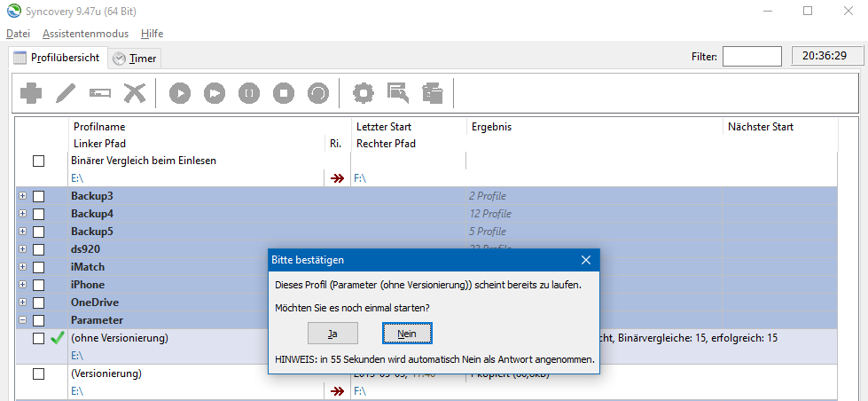868x401 pixels.
Task: Click the Ja button in the dialog
Action: tap(332, 333)
